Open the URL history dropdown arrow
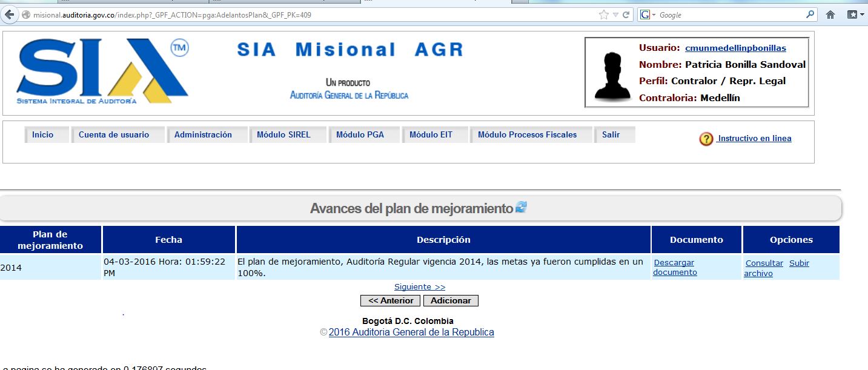This screenshot has width=868, height=370. click(615, 15)
